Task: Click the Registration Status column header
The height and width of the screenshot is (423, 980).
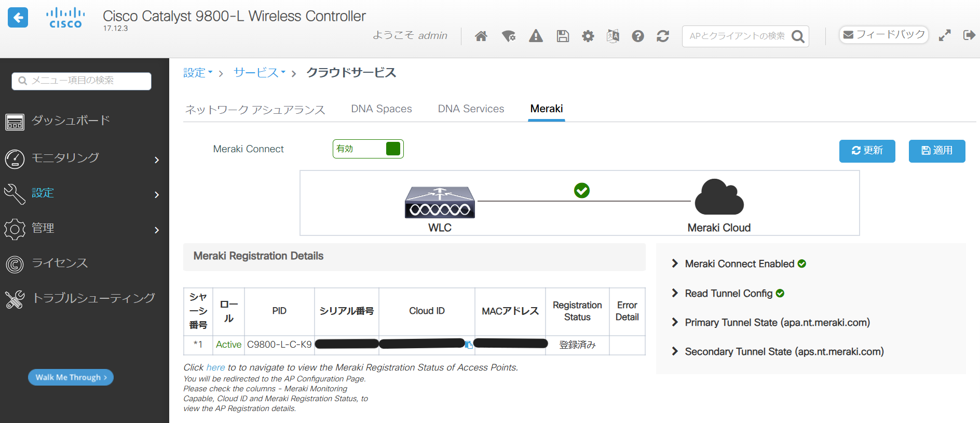Action: click(x=577, y=311)
